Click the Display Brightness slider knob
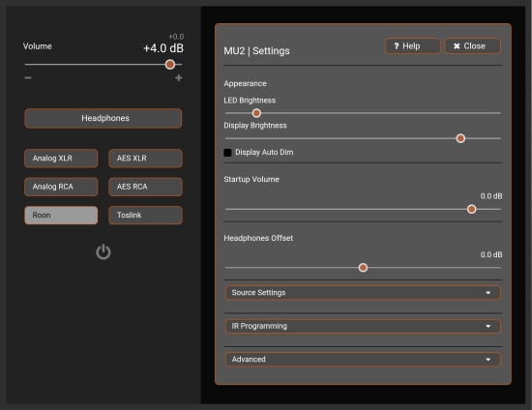 coord(460,138)
